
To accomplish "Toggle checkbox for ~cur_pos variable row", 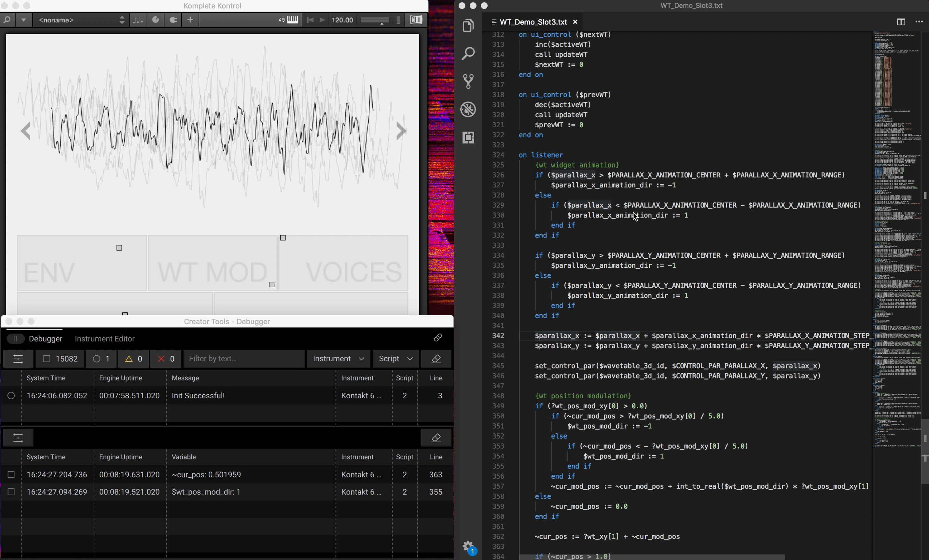I will coord(11,474).
